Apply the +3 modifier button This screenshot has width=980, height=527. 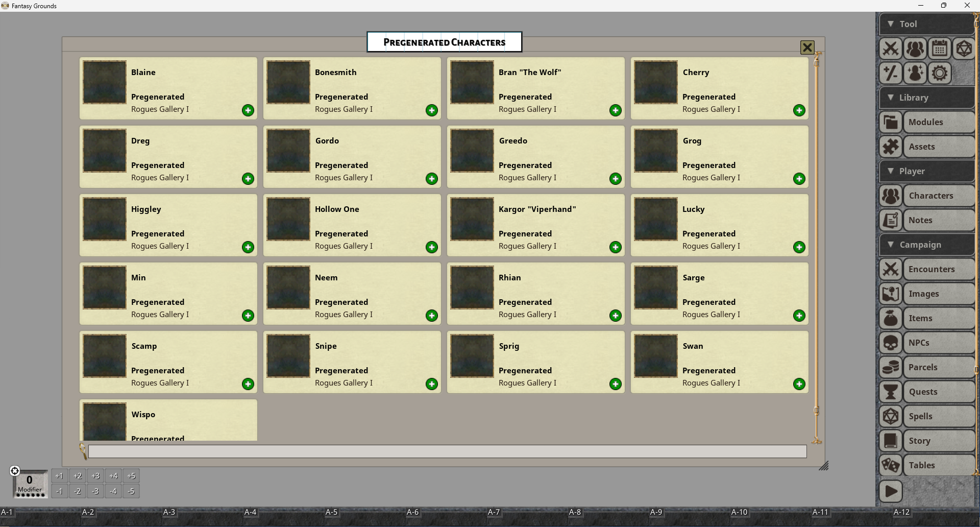pos(95,476)
